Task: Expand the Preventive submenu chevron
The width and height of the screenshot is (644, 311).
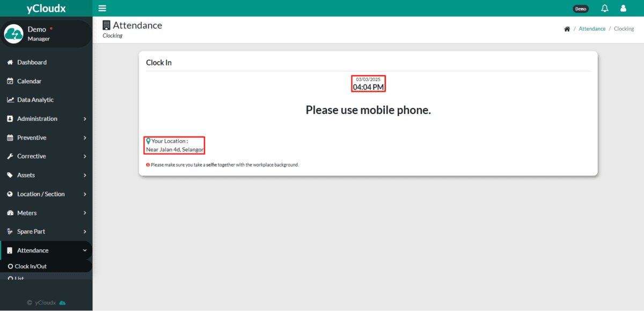Action: pos(85,138)
